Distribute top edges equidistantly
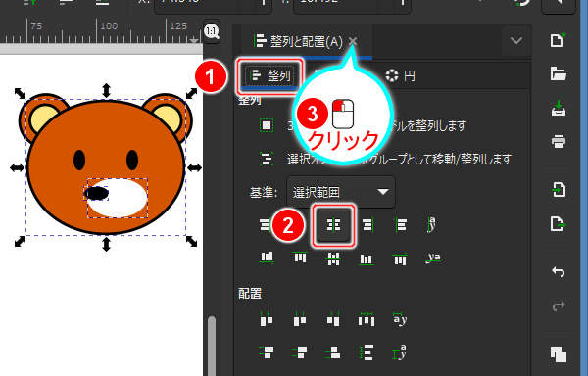 point(267,352)
